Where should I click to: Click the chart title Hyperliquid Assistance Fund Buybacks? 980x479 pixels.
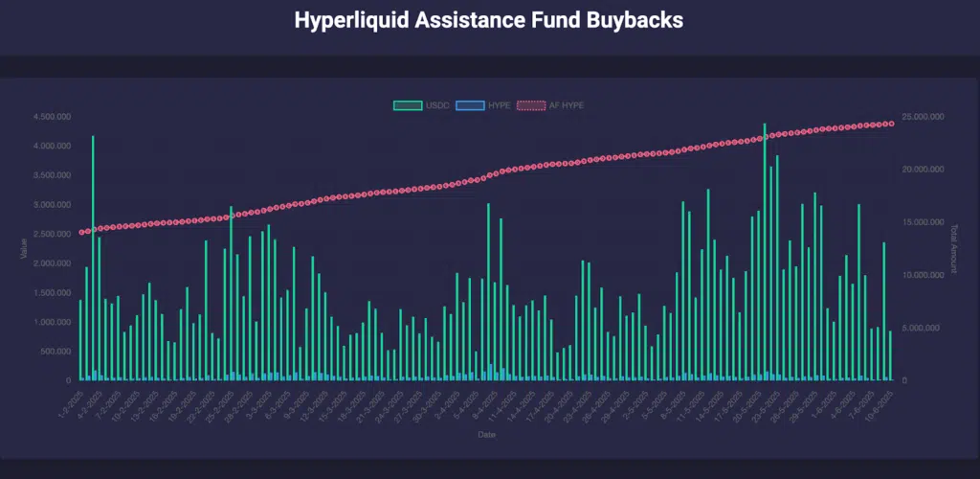(489, 20)
